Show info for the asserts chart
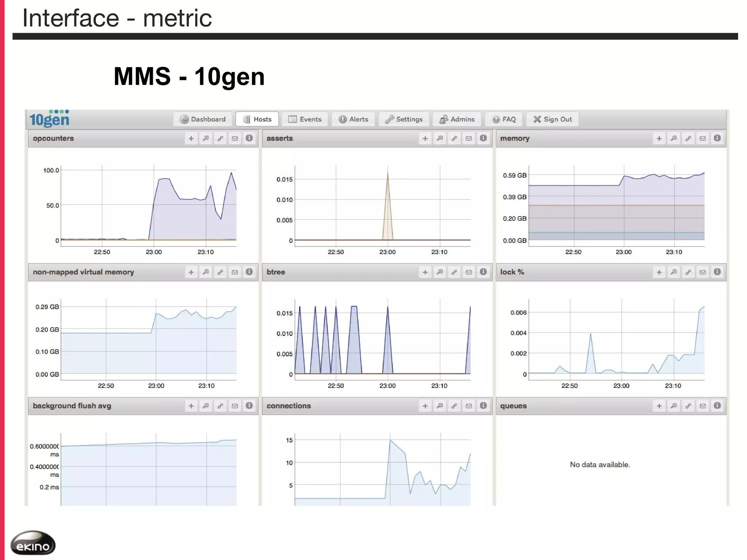The width and height of the screenshot is (747, 560). (483, 138)
